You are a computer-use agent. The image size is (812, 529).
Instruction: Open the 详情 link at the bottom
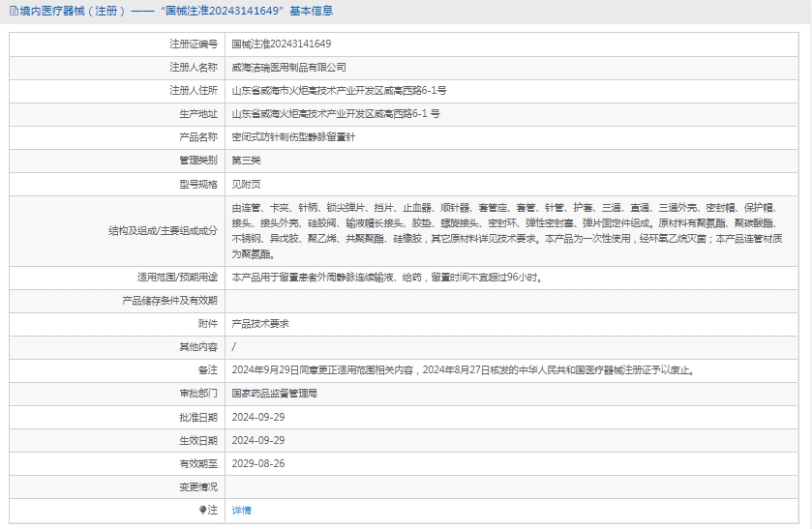[241, 510]
